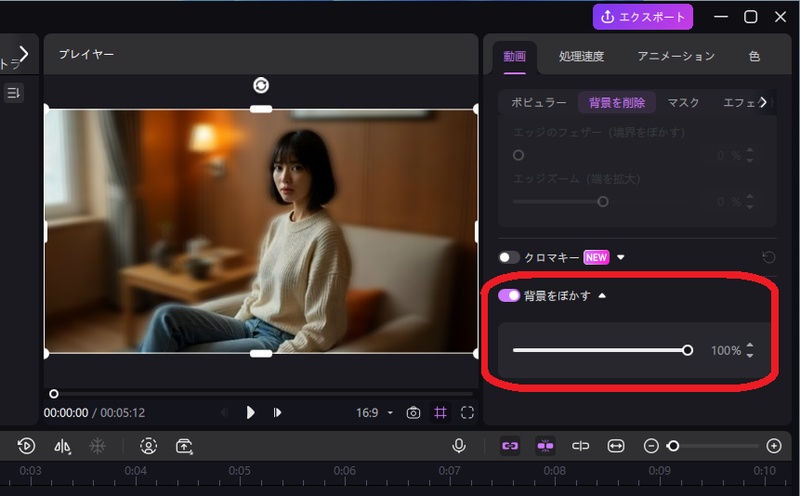Click the エクスポート export button
Viewport: 800px width, 496px height.
pos(642,17)
